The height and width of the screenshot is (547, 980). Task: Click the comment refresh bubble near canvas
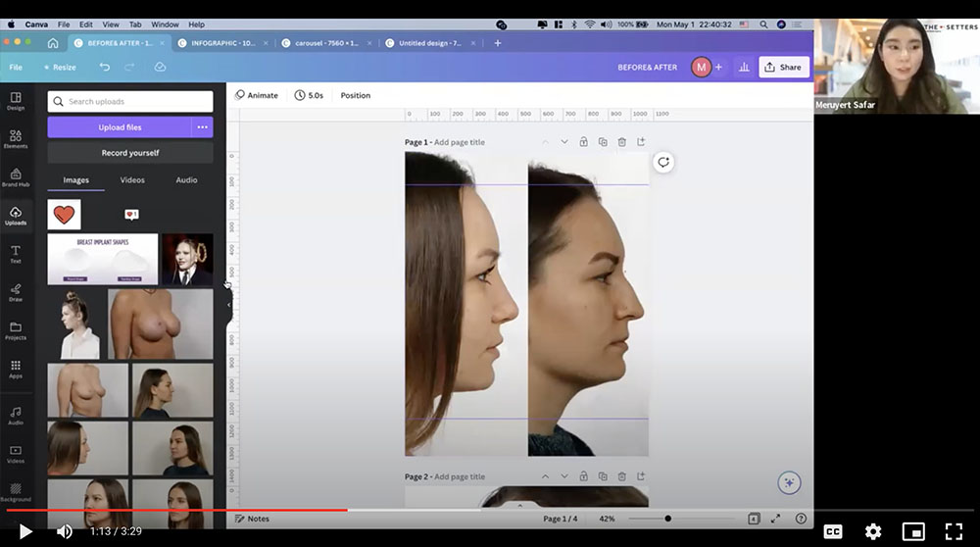[x=663, y=163]
